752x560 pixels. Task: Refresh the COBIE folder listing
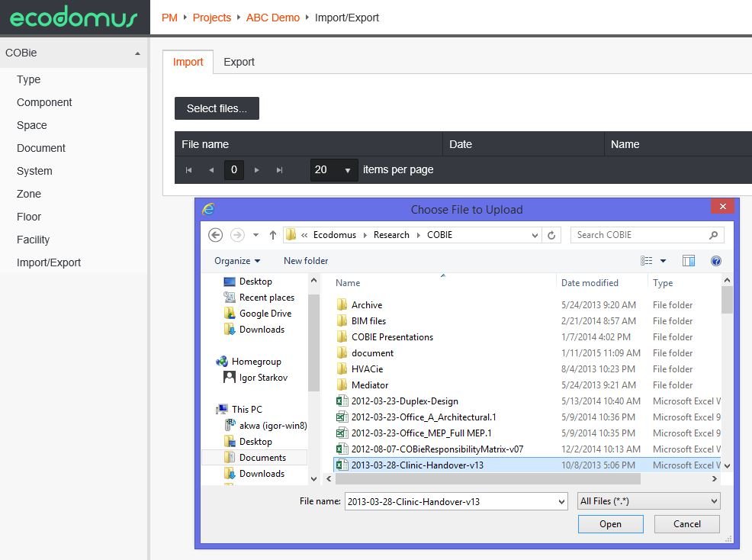click(551, 234)
